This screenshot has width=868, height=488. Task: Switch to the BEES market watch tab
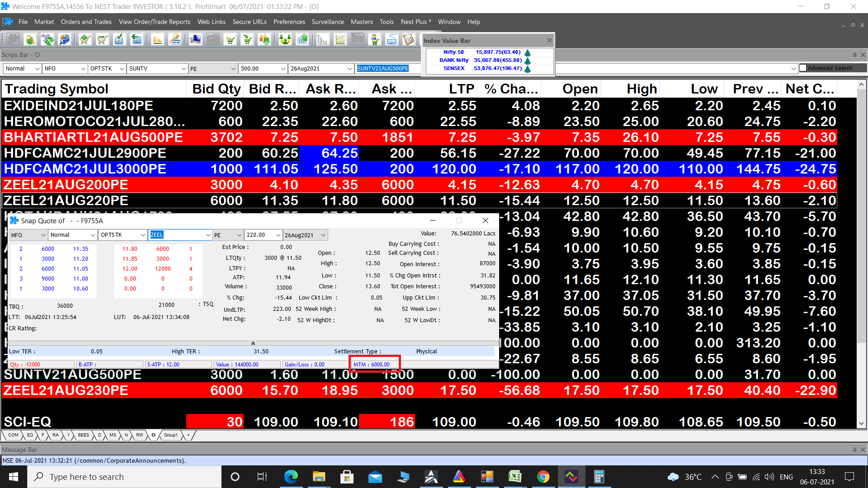pyautogui.click(x=84, y=435)
